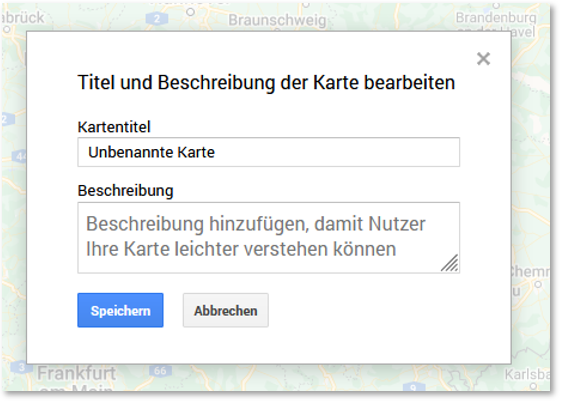Click the route 44 highway shield

pos(20,156)
